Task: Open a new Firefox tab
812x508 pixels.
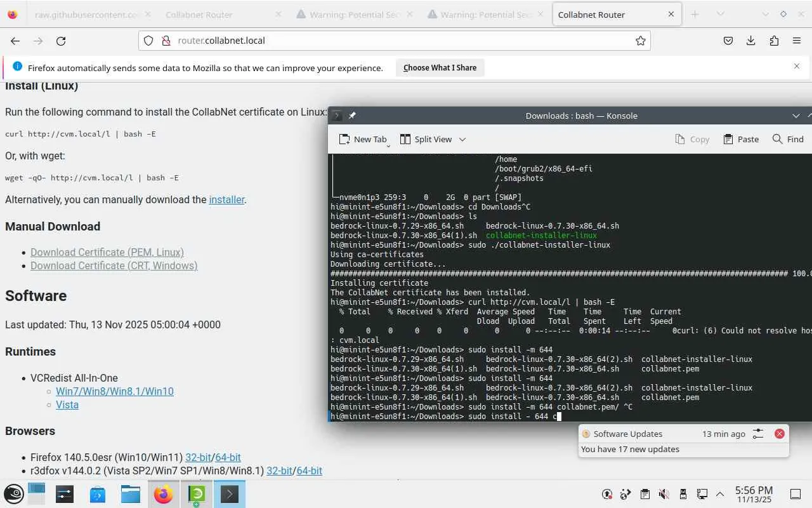Action: coord(695,14)
